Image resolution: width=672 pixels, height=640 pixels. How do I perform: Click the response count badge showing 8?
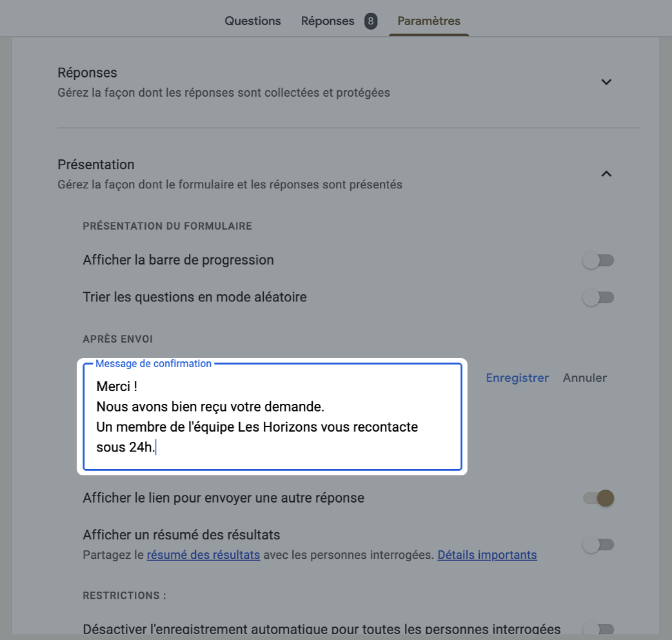[x=370, y=21]
